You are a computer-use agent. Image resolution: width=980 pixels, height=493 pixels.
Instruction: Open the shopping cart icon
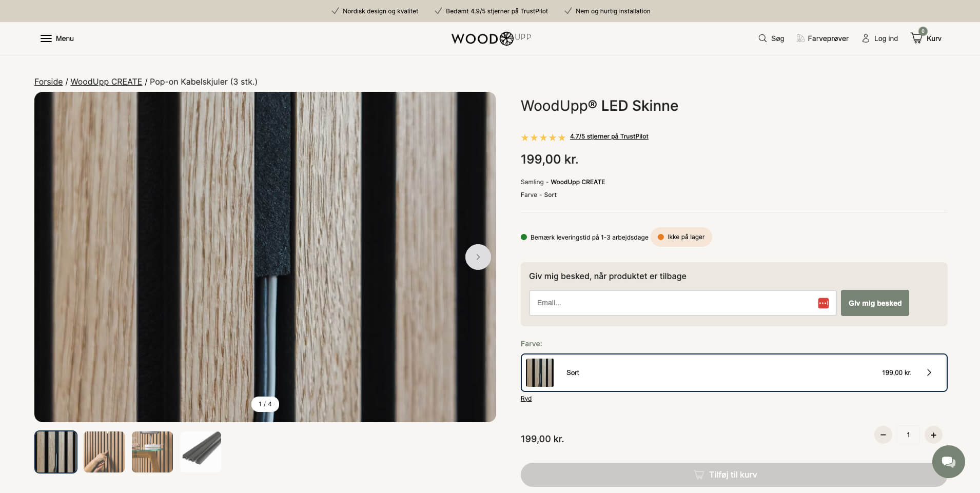[916, 38]
